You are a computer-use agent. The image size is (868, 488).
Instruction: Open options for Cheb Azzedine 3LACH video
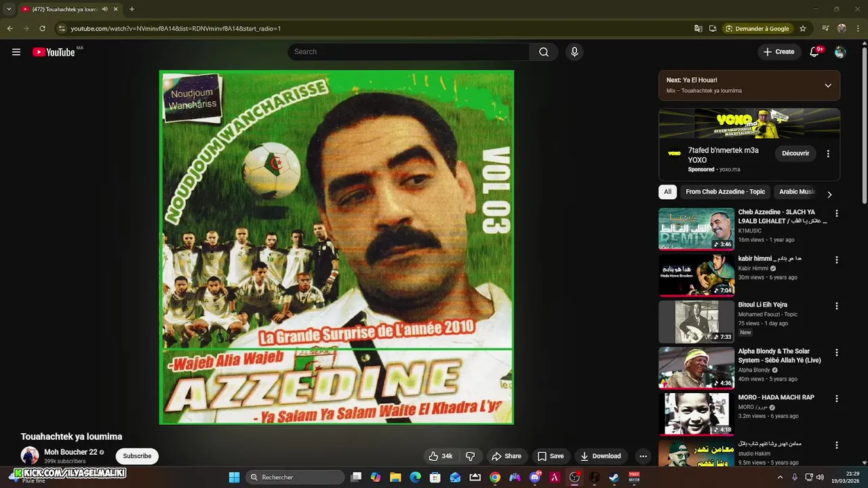(x=836, y=213)
